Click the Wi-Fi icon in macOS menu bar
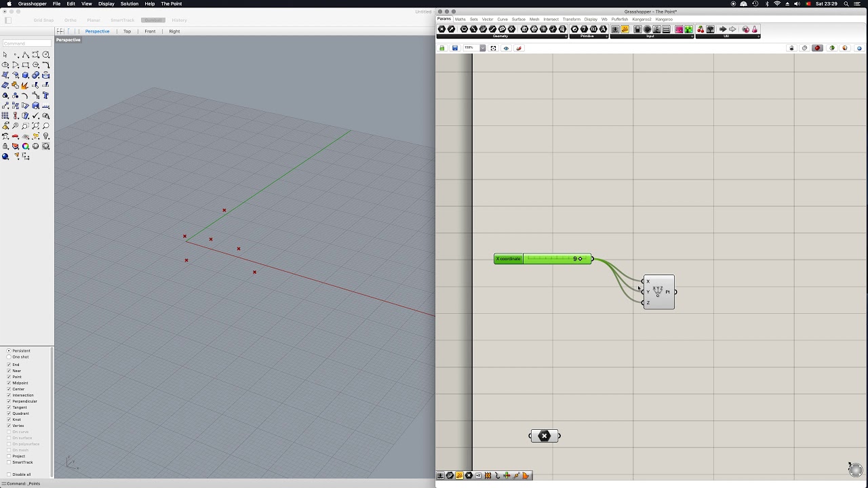This screenshot has width=868, height=488. coord(776,3)
